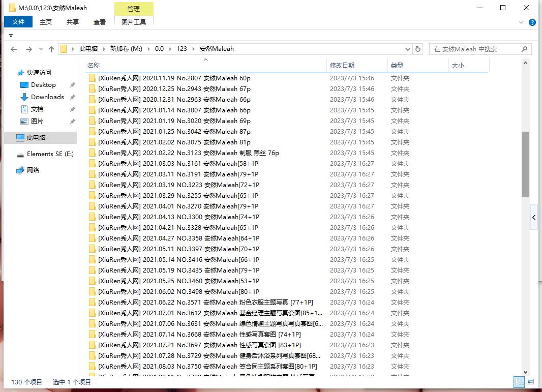Click the vertical scrollbar thumb in file list
The width and height of the screenshot is (542, 392).
coord(525,164)
